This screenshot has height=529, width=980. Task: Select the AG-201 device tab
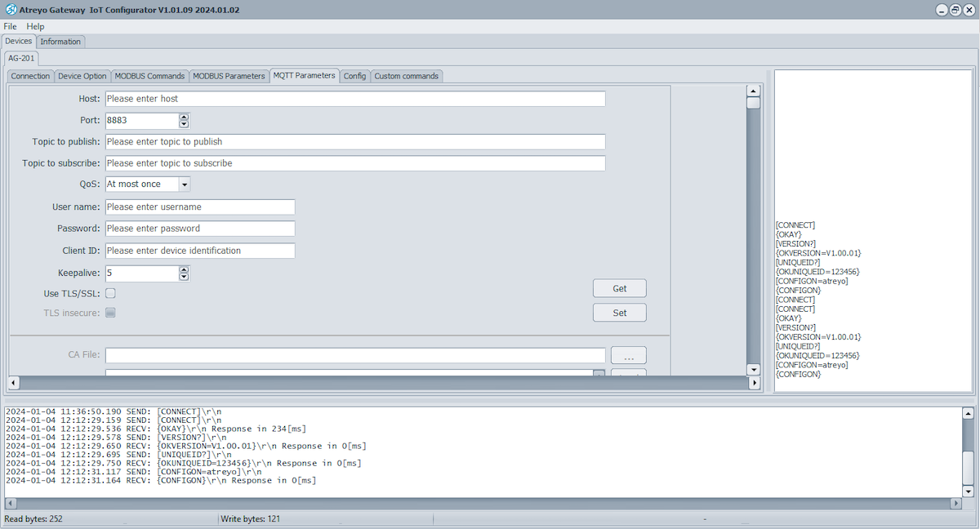(21, 58)
